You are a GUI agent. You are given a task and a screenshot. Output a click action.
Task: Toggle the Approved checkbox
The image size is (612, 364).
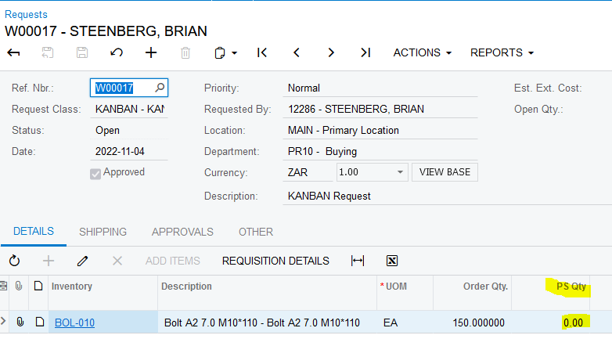(x=95, y=173)
